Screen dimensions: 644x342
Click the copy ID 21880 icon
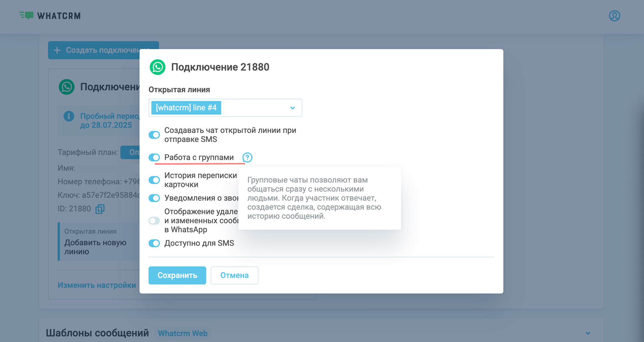tap(100, 209)
